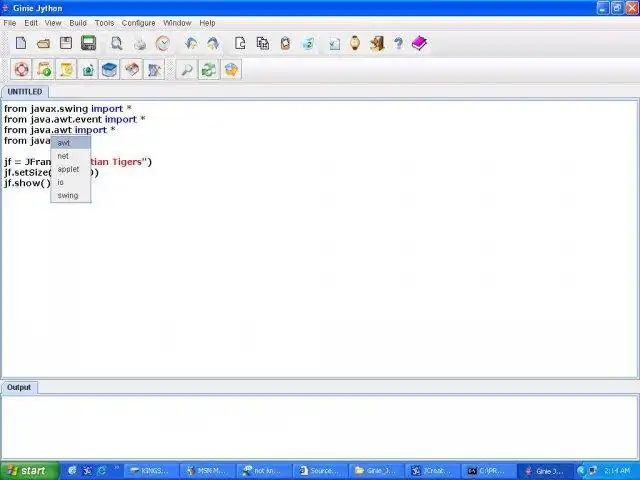
Task: Choose 'awt' in the autocomplete popup
Action: coord(71,143)
